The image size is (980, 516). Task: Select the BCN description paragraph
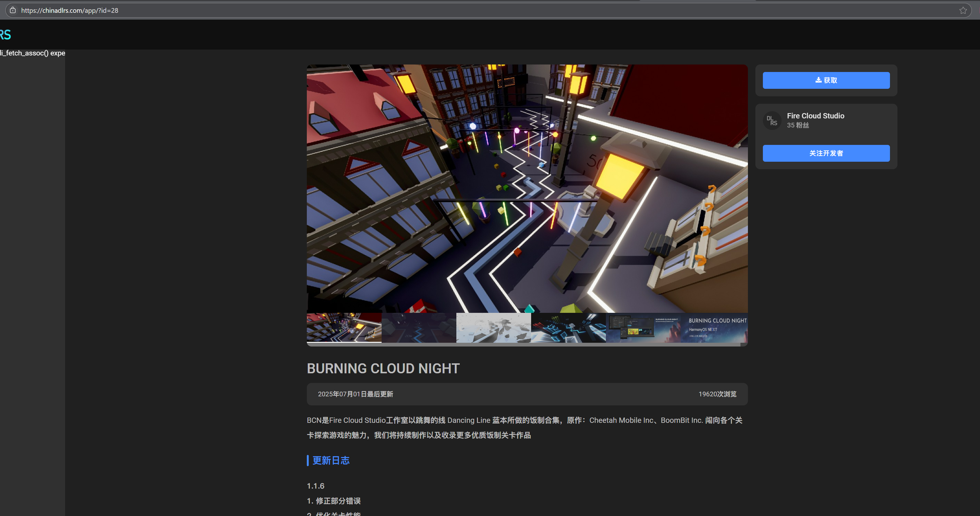[525, 428]
